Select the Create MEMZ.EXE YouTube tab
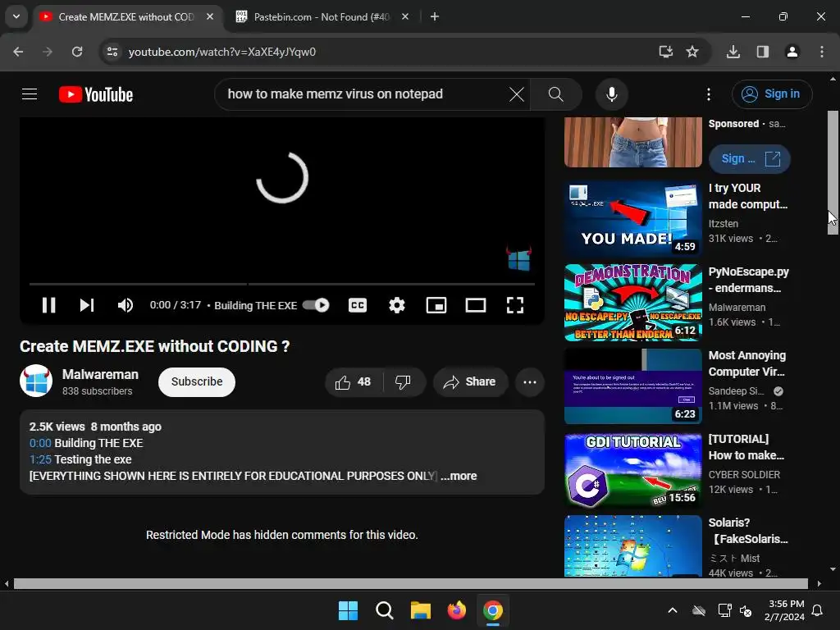The width and height of the screenshot is (840, 630). (127, 17)
